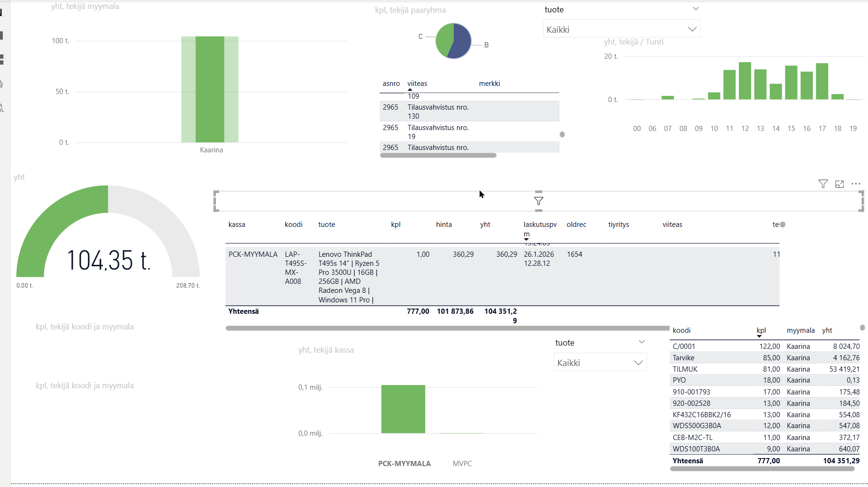Select the blue B segment of the pie chart
Screen dimensions: 868x487
pos(461,42)
